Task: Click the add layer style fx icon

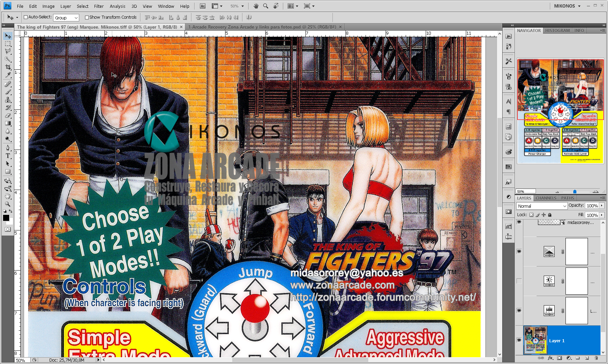Action: 550,358
